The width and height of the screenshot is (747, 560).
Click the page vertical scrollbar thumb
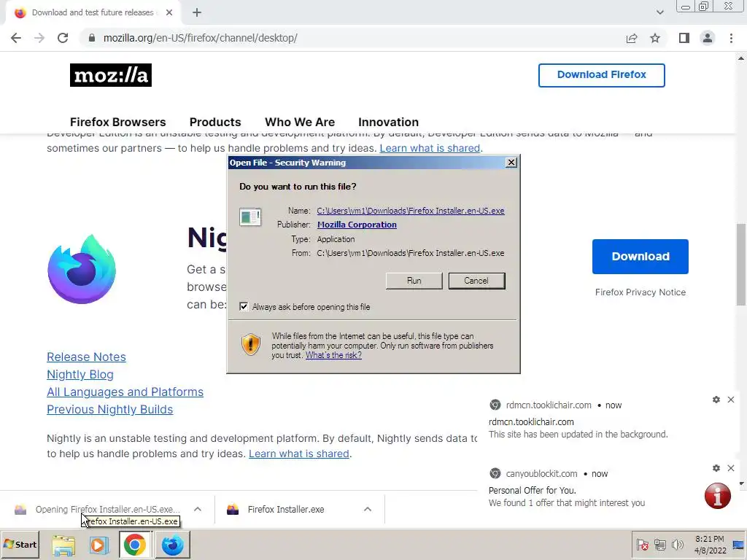741,264
